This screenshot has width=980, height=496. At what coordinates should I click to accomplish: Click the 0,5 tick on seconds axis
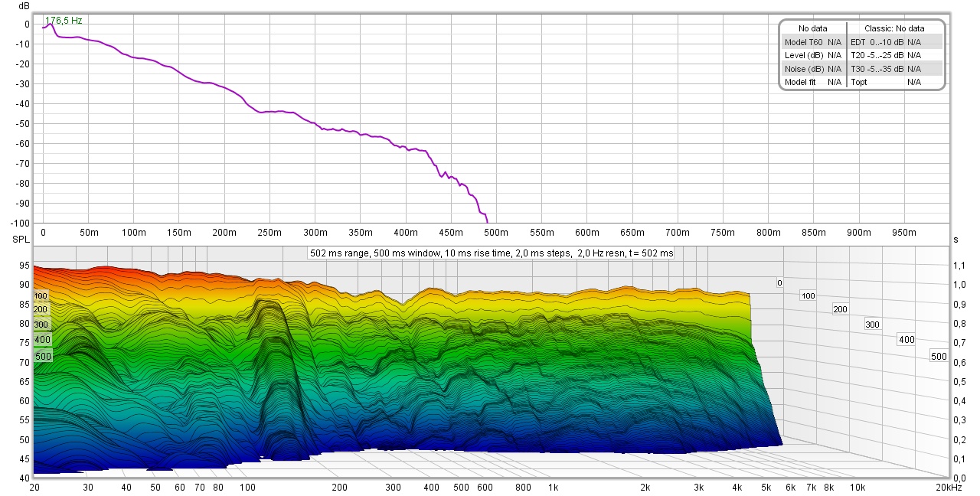(x=961, y=381)
